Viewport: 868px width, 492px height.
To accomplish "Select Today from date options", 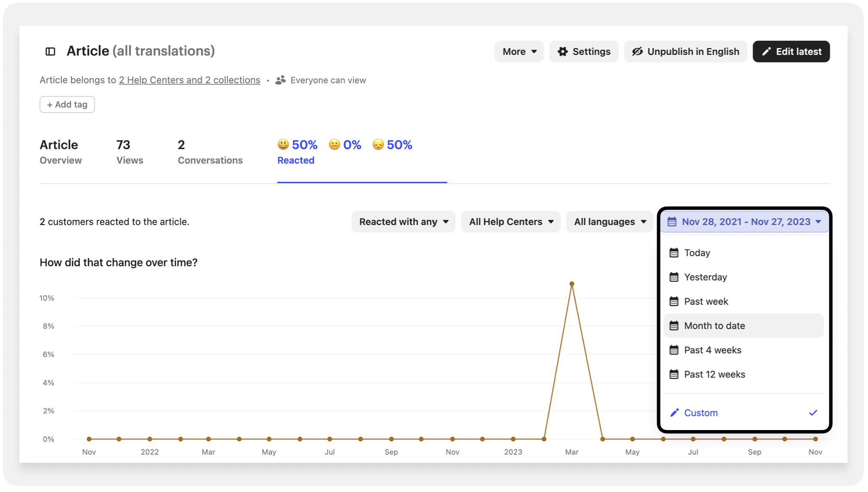I will click(744, 253).
